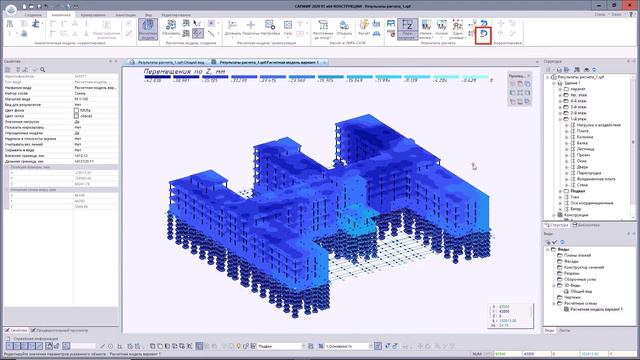640x360 pixels.
Task: Click the Упрощенные модели property value
Action: pos(96,133)
